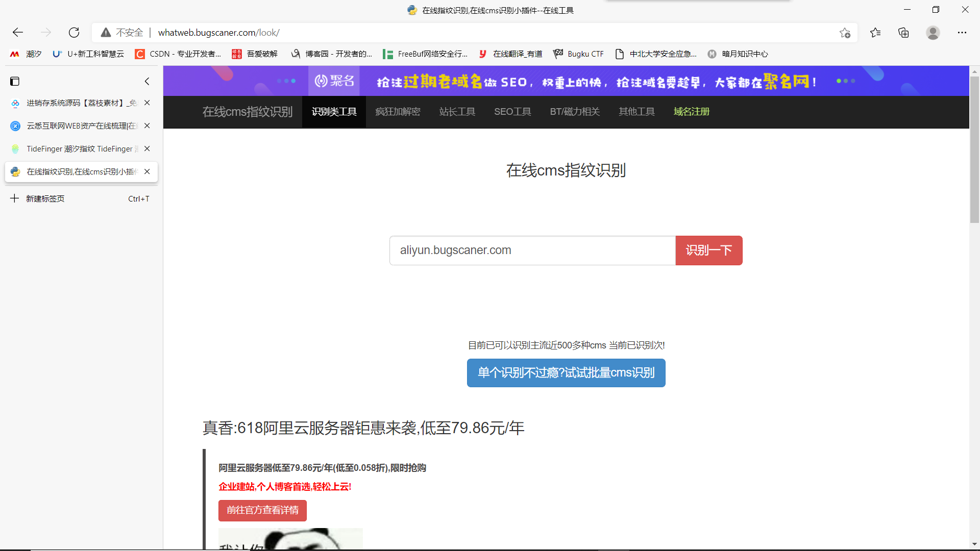Click the scrollbar up arrow
Screen dimensions: 980x551
coord(974,71)
